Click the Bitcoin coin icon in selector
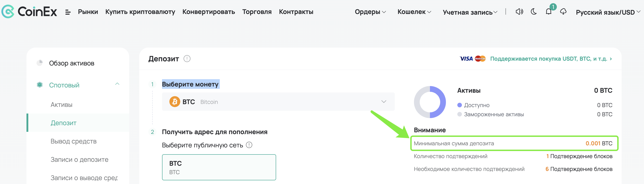The height and width of the screenshot is (184, 644). pos(175,102)
